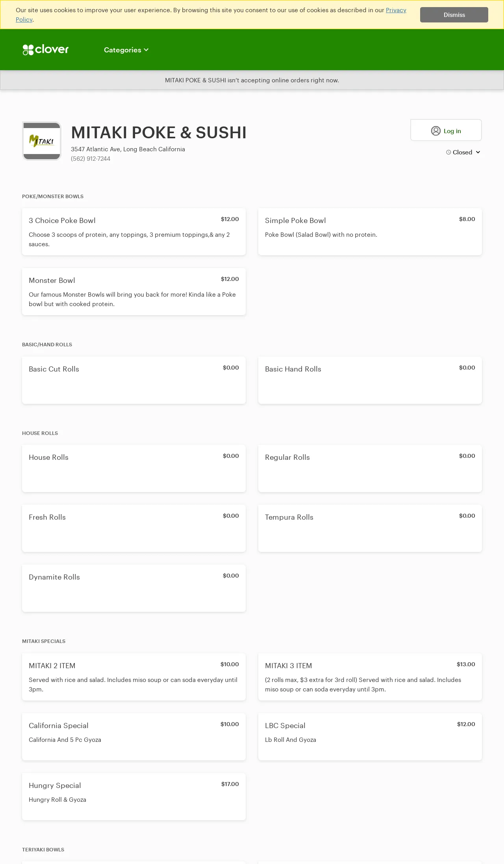
Task: Click the Log in button
Action: point(446,130)
